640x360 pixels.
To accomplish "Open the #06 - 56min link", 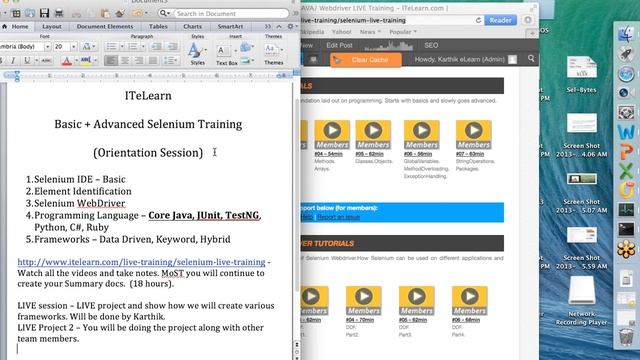I will [x=418, y=154].
